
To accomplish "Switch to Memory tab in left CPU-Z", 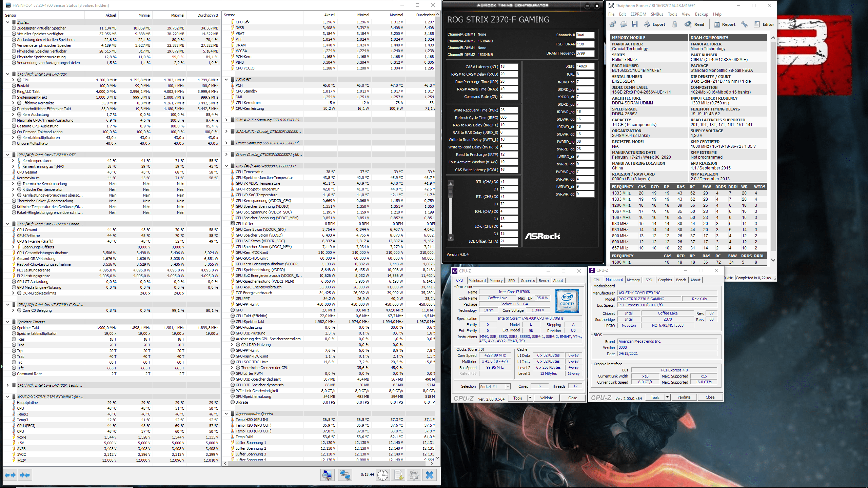I will (496, 281).
